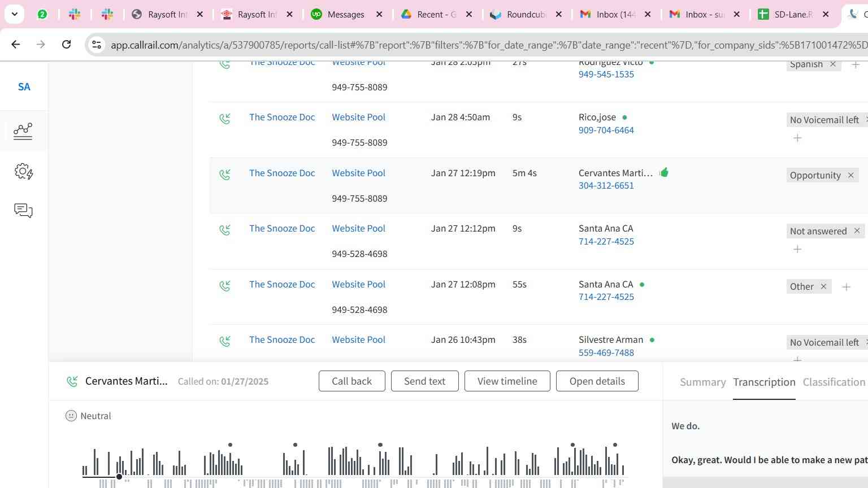Open The Snooze Doc link for Cervantes call
The image size is (868, 488).
pyautogui.click(x=282, y=173)
